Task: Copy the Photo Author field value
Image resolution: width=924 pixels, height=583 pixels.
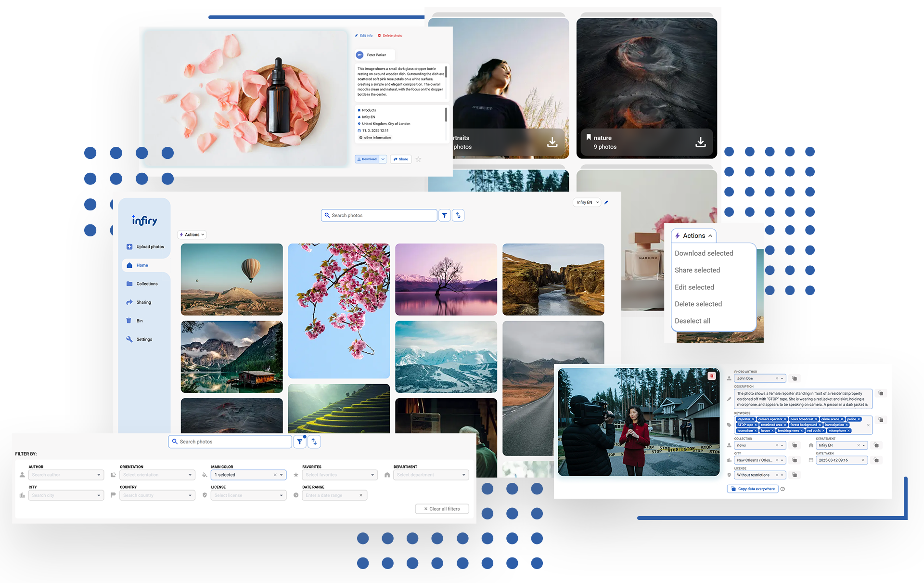Action: pos(795,378)
